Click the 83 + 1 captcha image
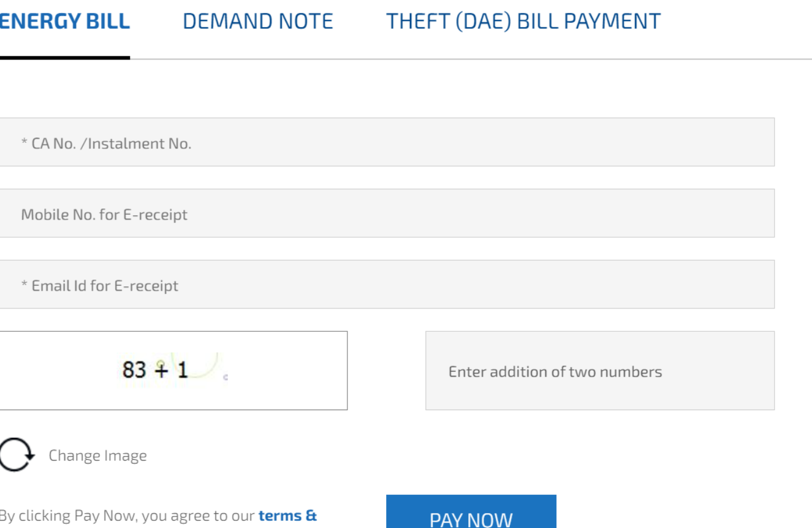 coord(173,370)
